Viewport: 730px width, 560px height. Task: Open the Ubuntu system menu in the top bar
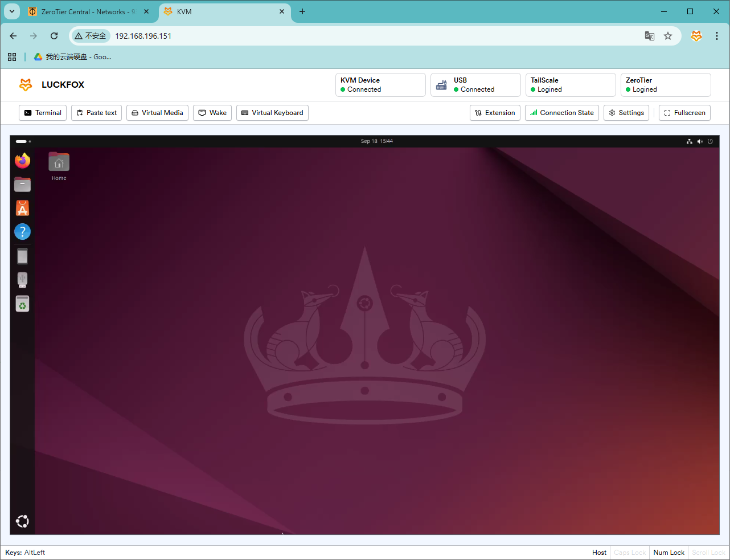point(700,141)
